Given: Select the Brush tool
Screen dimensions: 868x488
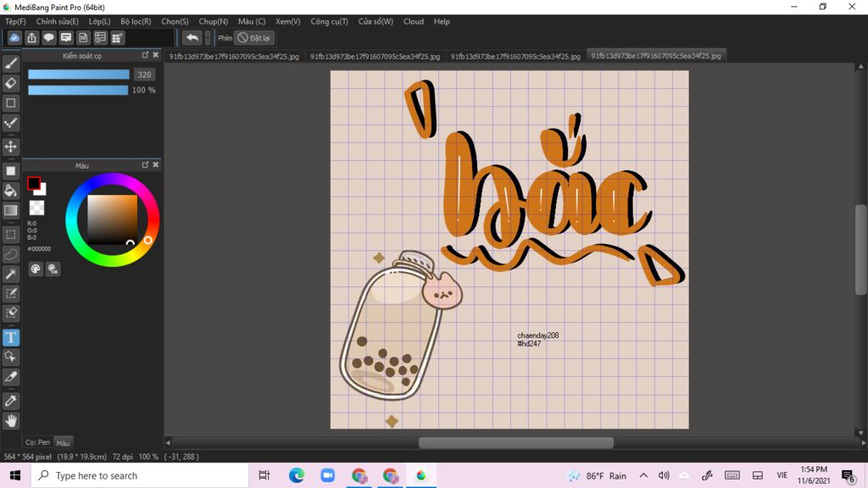Looking at the screenshot, I should pos(10,64).
